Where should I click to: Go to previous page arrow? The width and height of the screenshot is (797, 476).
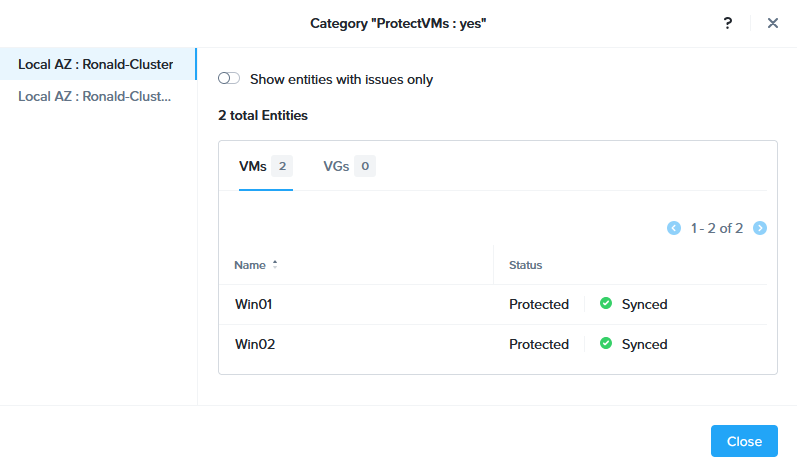click(x=674, y=228)
